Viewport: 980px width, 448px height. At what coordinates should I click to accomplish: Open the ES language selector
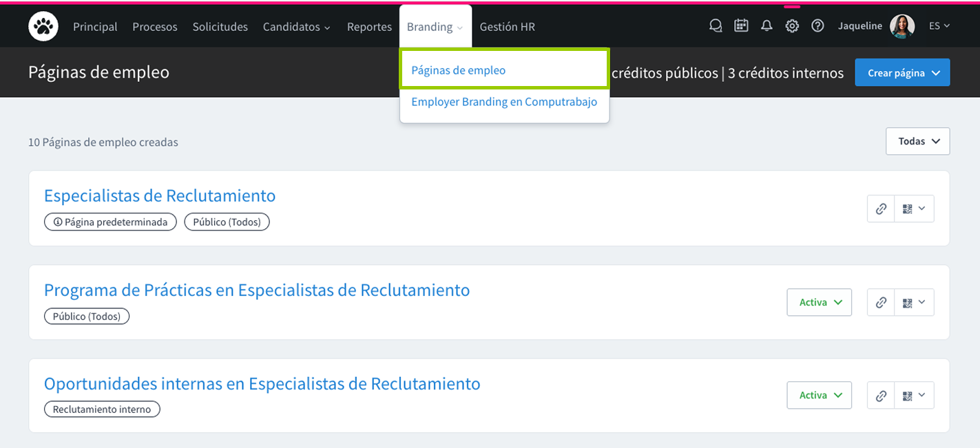coord(939,25)
